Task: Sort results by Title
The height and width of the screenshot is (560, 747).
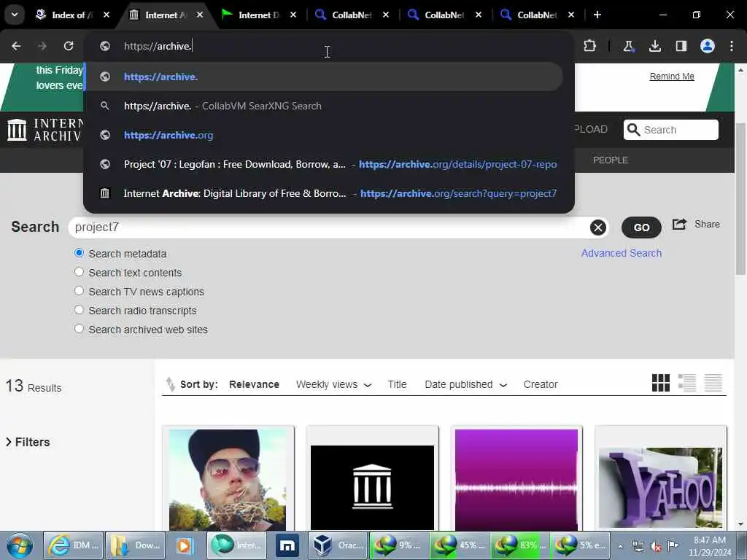Action: (397, 384)
